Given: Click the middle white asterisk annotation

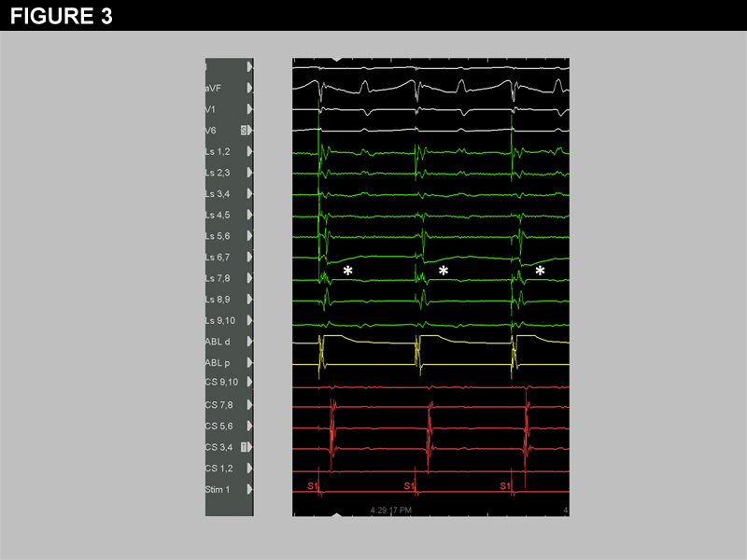Looking at the screenshot, I should (x=444, y=271).
